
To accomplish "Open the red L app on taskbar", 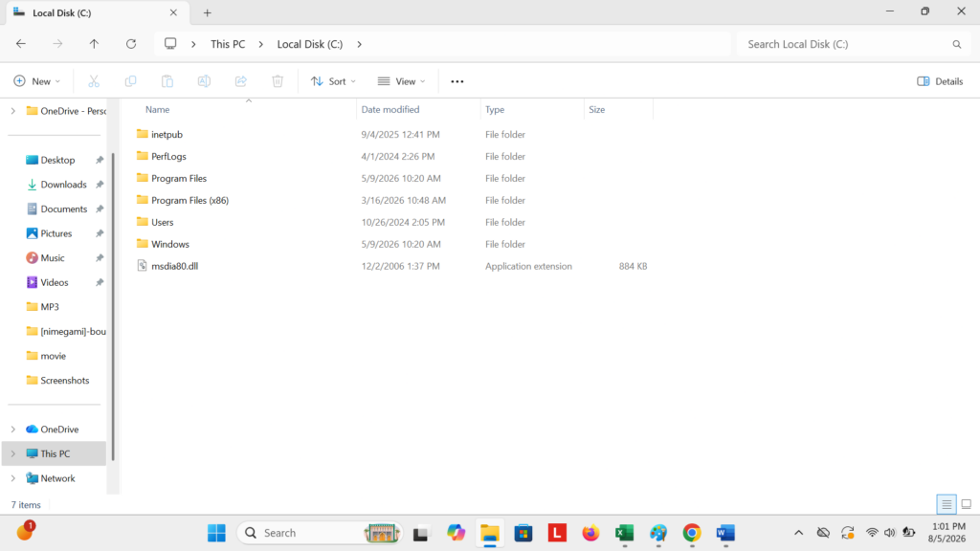I will (557, 533).
